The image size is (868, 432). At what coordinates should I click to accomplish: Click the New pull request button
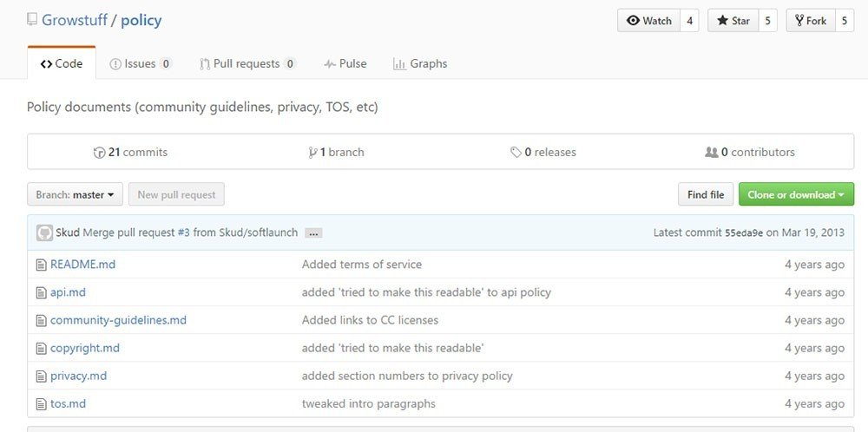pos(176,194)
